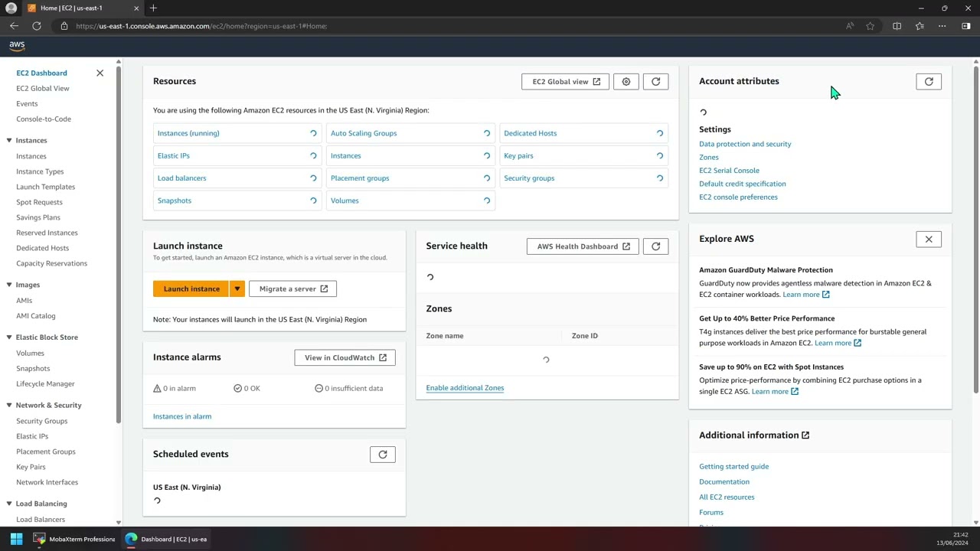This screenshot has height=551, width=980.
Task: Open Instances in alarm link
Action: tap(182, 416)
